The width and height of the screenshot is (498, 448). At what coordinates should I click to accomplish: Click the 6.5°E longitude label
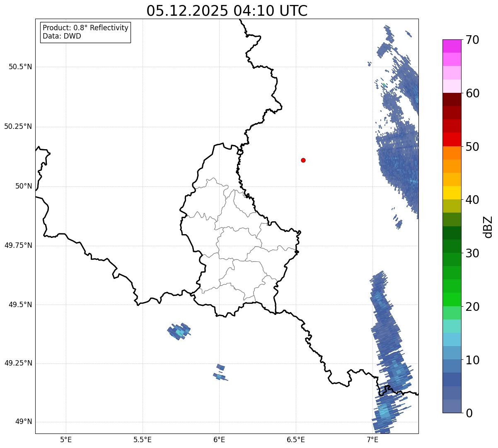[296, 439]
